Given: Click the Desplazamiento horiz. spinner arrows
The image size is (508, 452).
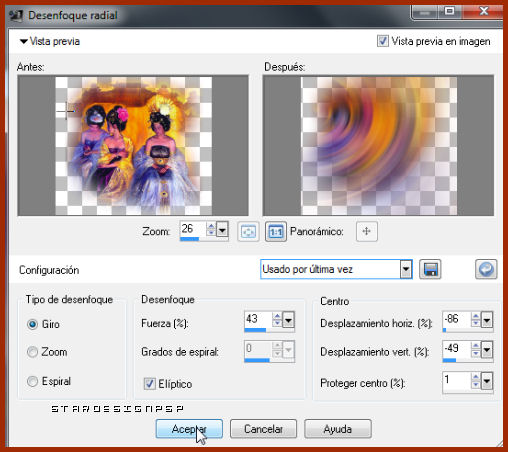Looking at the screenshot, I should tap(476, 320).
